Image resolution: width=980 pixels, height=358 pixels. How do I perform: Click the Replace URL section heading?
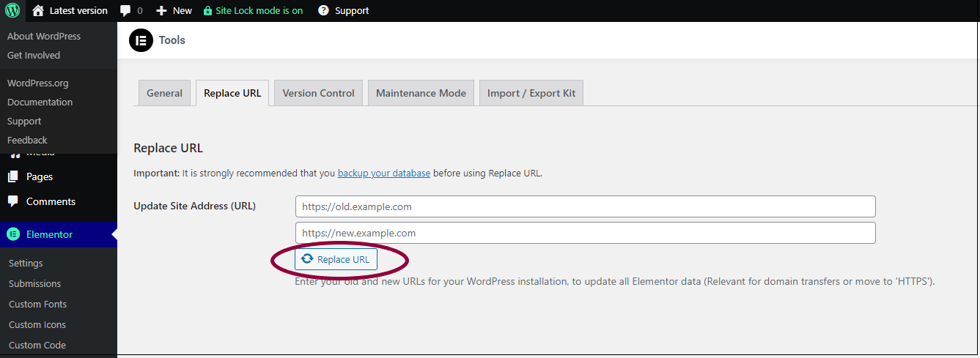coord(168,148)
